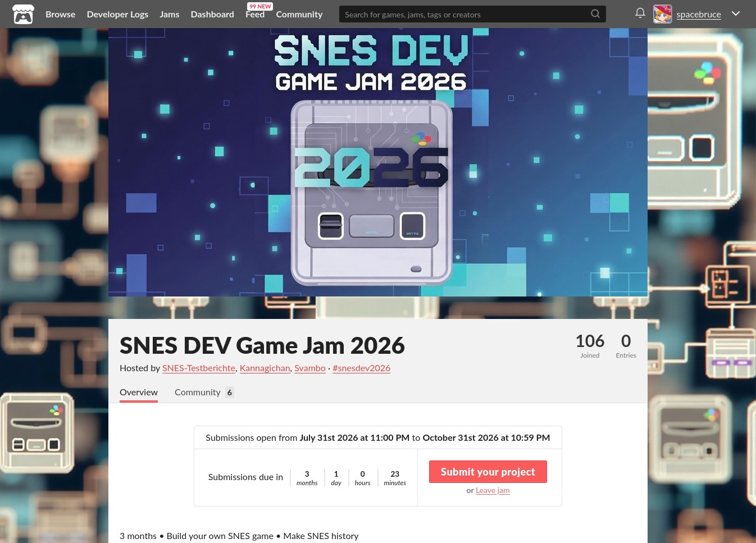View the Feed with new items
The width and height of the screenshot is (756, 543).
(x=255, y=14)
